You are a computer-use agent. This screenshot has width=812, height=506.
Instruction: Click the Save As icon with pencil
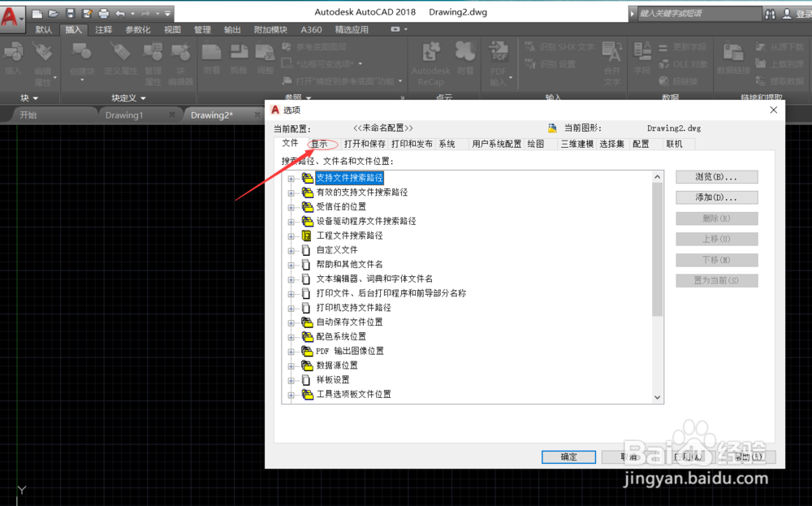click(87, 14)
